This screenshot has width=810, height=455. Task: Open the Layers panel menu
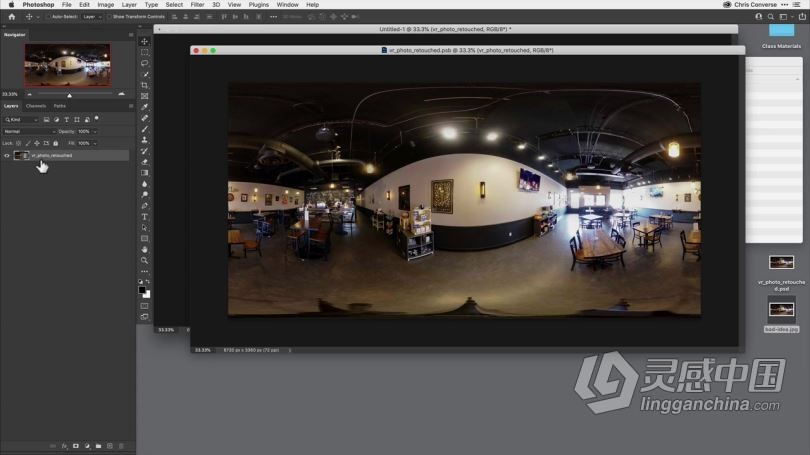(x=131, y=106)
